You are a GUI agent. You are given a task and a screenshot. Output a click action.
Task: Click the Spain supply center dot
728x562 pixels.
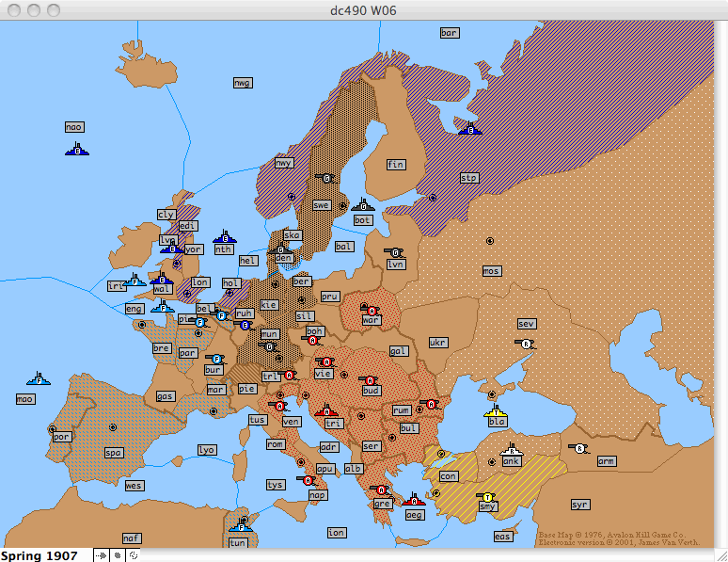[113, 426]
